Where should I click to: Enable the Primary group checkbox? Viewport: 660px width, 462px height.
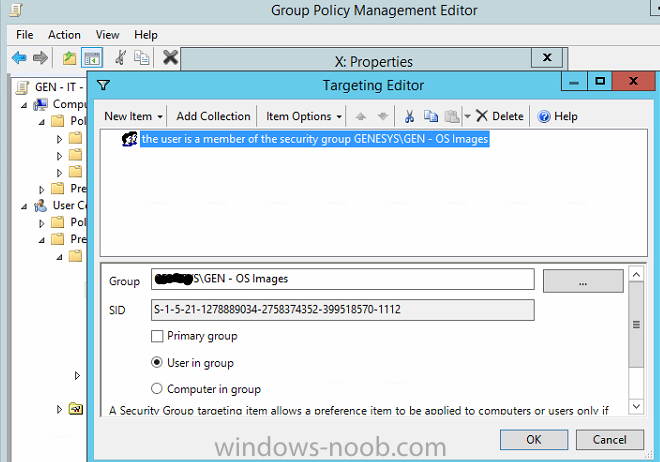(x=157, y=337)
